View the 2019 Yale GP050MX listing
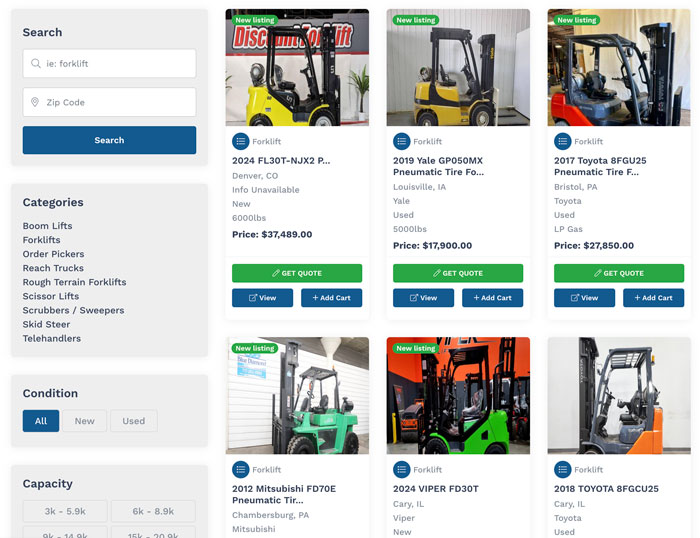700x538 pixels. click(x=423, y=298)
